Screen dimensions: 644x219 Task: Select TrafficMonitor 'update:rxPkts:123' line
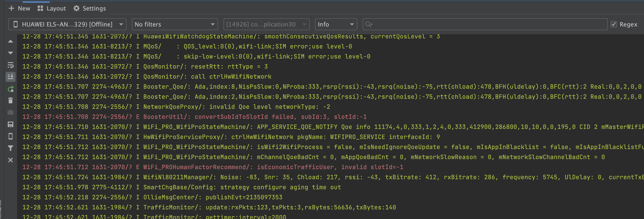point(209,207)
